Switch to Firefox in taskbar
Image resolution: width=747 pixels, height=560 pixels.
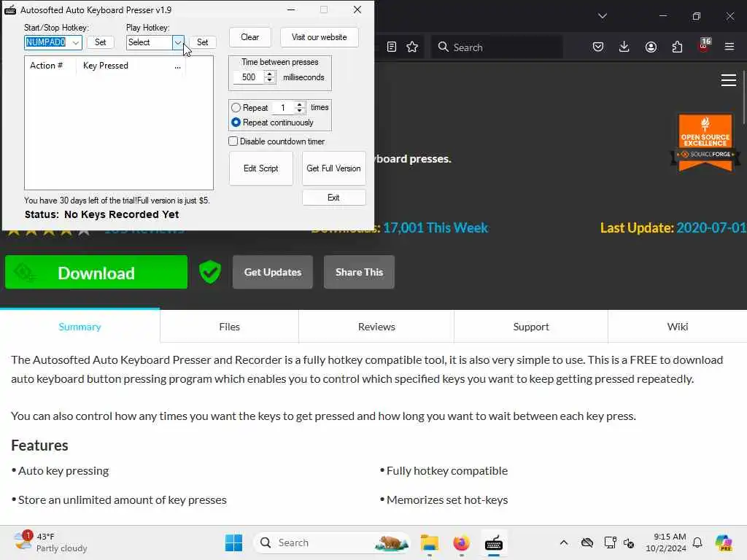pyautogui.click(x=461, y=542)
